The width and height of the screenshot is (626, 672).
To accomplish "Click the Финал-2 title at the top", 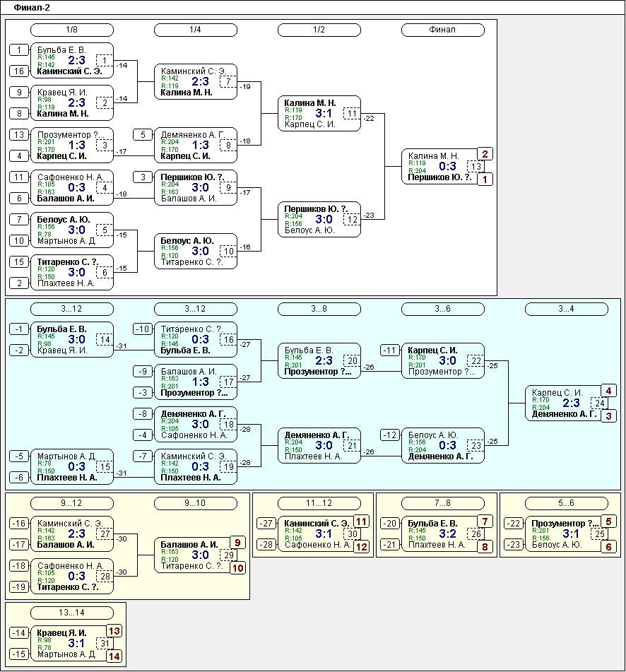I will pos(32,7).
